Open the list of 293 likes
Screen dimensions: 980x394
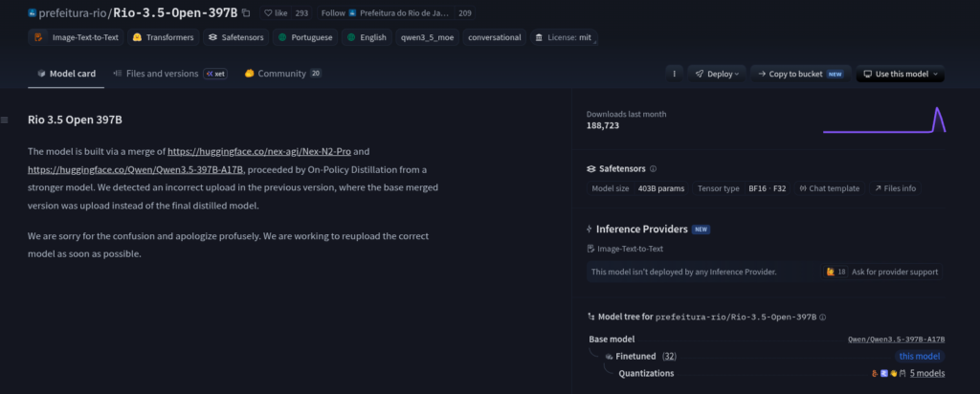click(x=301, y=12)
